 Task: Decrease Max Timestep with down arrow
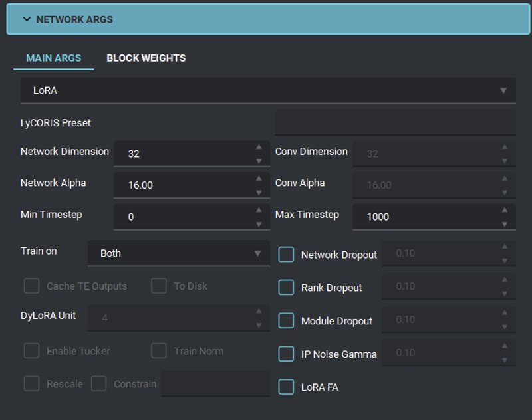(x=505, y=225)
